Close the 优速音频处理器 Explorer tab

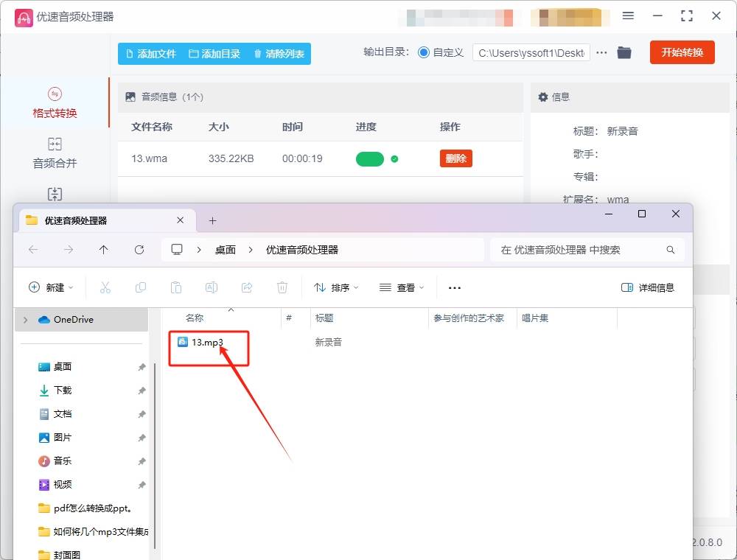coord(180,220)
